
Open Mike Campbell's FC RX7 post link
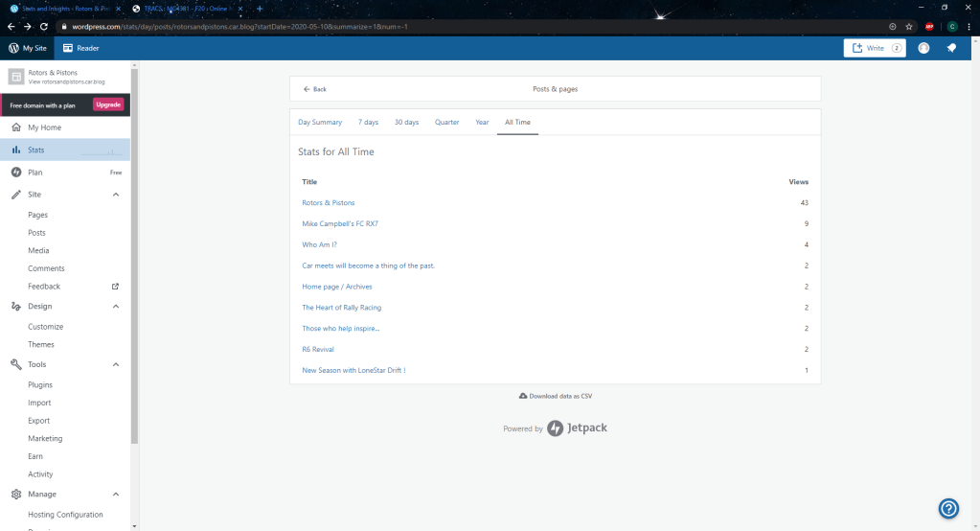340,223
